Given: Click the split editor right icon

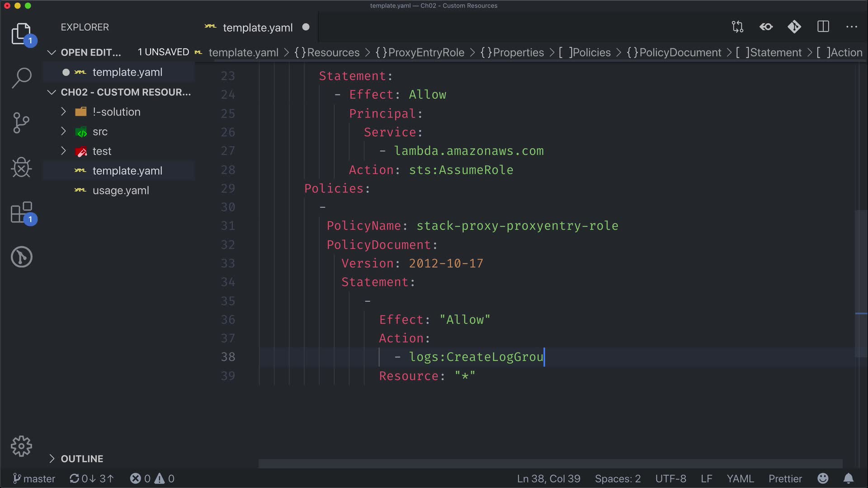Looking at the screenshot, I should click(x=823, y=27).
